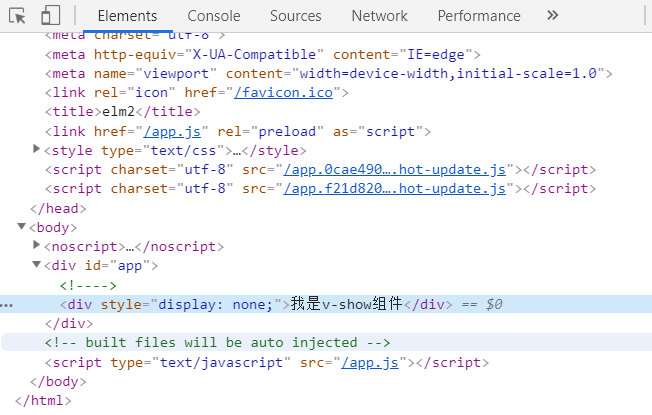Collapse the body element node
652x415 pixels.
[x=22, y=226]
